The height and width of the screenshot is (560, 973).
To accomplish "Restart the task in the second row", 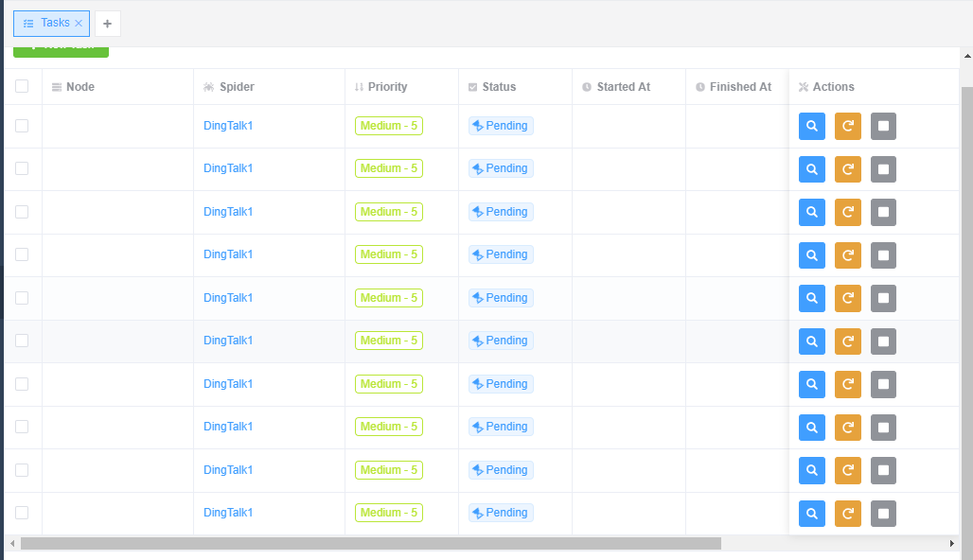I will click(848, 169).
